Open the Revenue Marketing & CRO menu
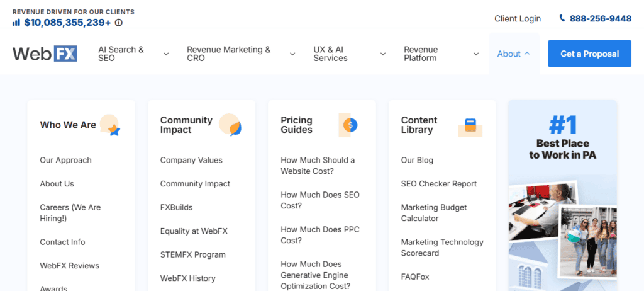Screen dimensions: 644x291 point(229,54)
